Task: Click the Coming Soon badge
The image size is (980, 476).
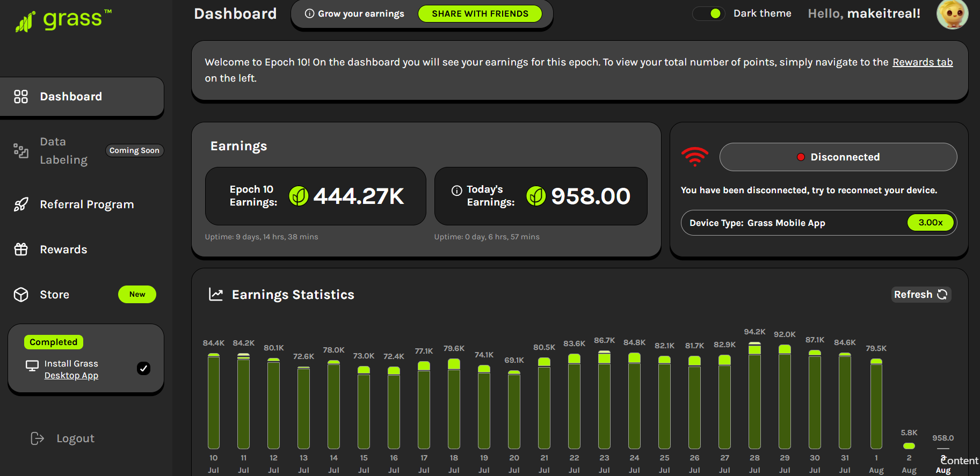Action: coord(134,151)
